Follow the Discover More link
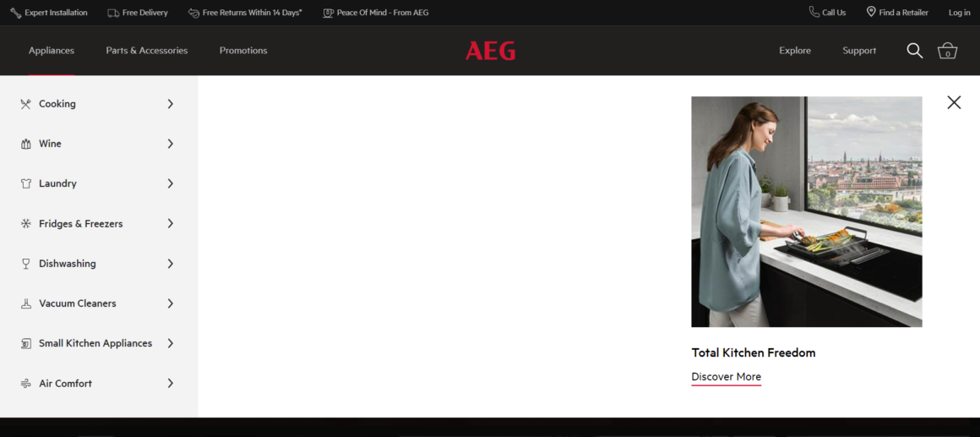 click(726, 377)
